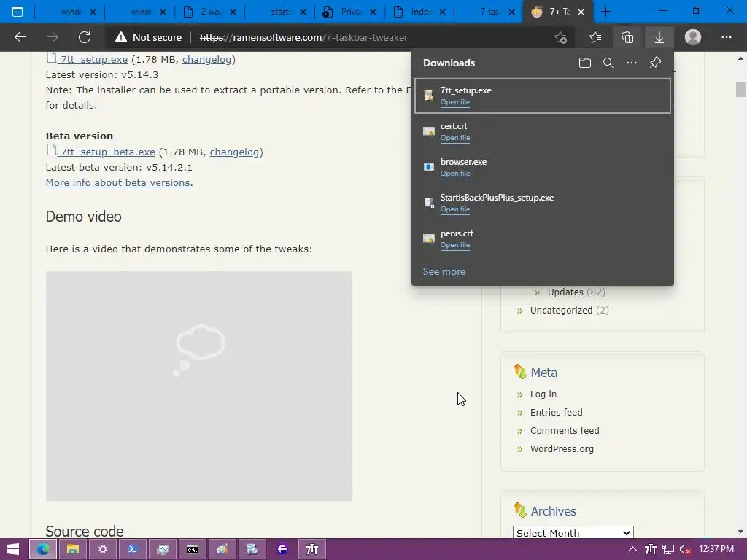Open the vertical tabs menu icon
The width and height of the screenshot is (747, 560).
tap(18, 12)
